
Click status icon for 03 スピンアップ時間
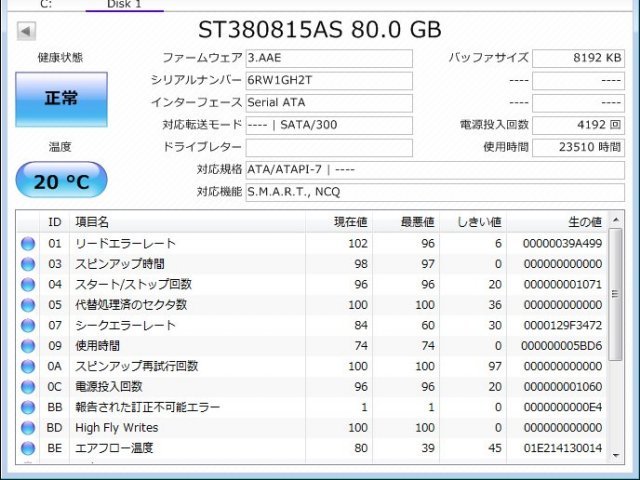point(28,264)
